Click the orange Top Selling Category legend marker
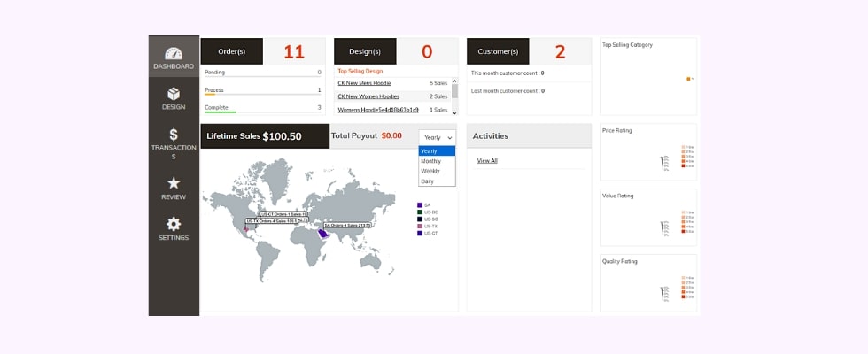This screenshot has height=354, width=868. click(688, 79)
